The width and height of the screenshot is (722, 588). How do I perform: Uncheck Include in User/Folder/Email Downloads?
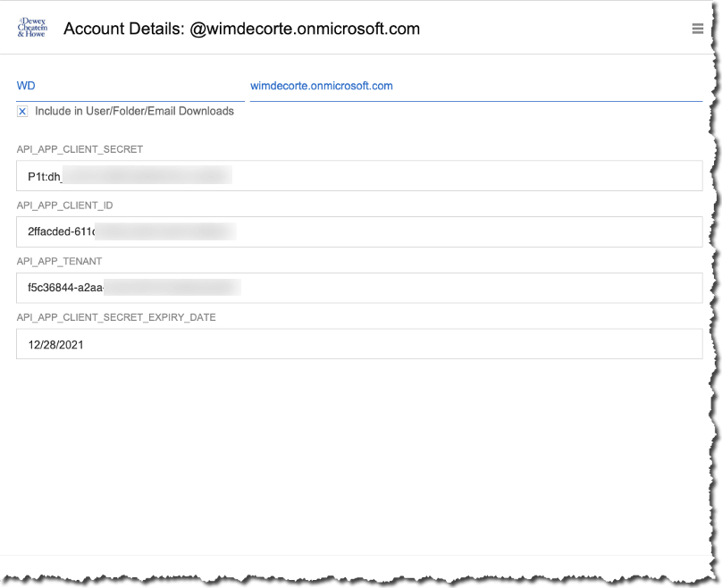[x=22, y=112]
